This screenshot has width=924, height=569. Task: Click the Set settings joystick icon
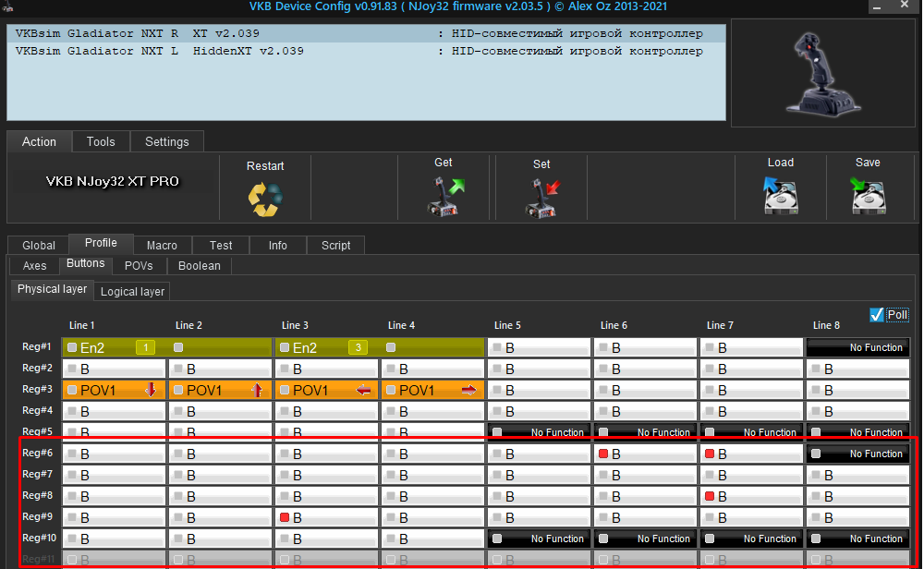[541, 199]
